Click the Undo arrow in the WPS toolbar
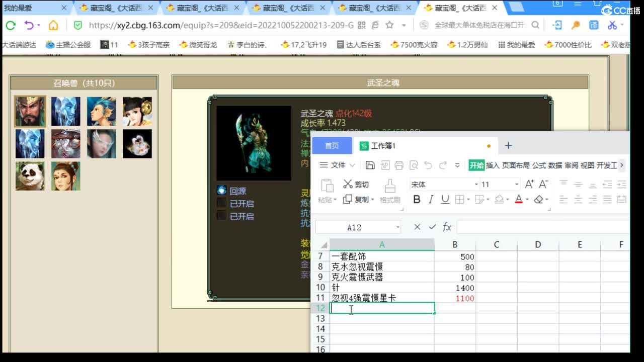 pyautogui.click(x=428, y=165)
